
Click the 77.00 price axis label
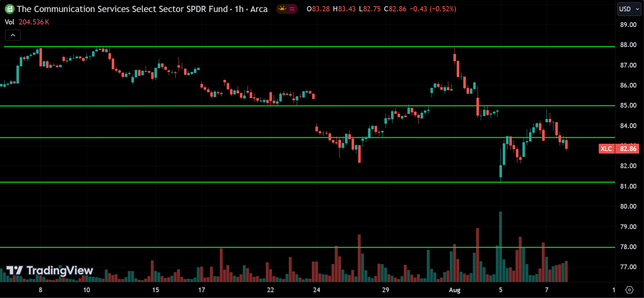point(628,267)
